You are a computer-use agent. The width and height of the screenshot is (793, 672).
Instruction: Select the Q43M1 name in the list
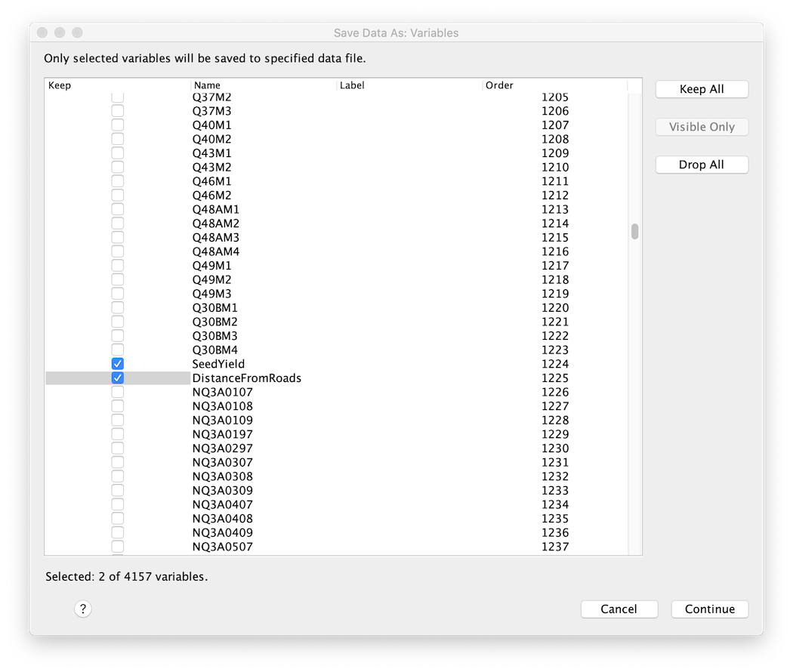212,153
